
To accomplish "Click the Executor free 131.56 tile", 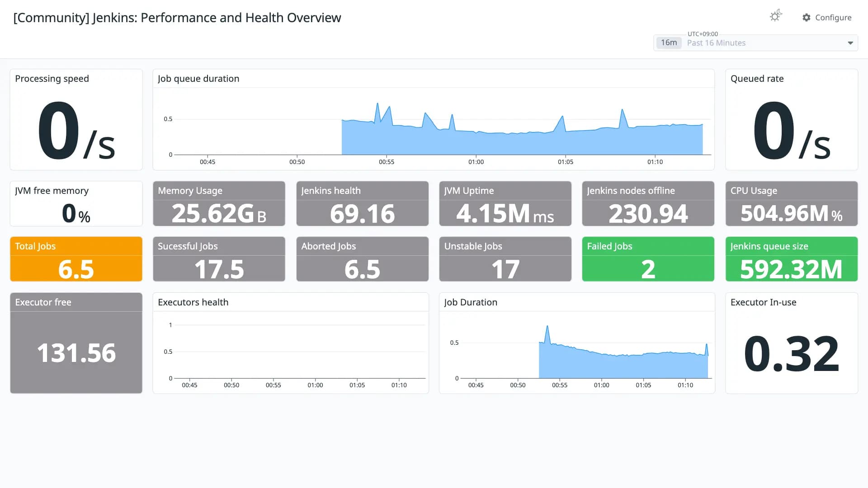I will 76,343.
